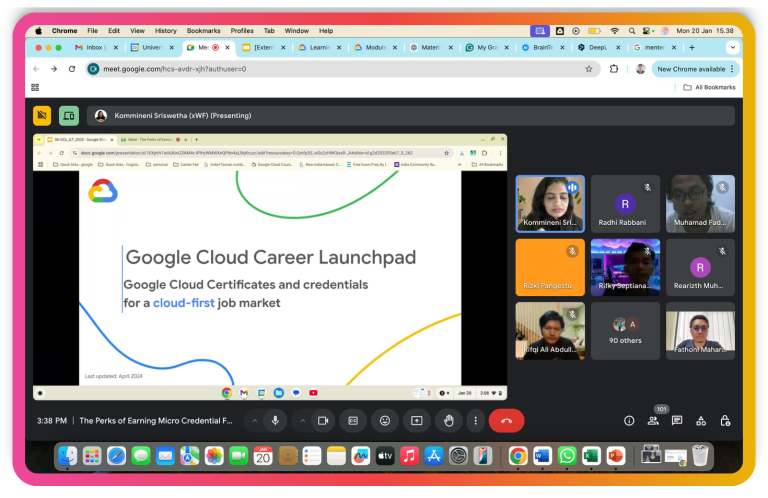This screenshot has width=768, height=498.
Task: Expand audio settings chevron beside microphone
Action: (255, 421)
